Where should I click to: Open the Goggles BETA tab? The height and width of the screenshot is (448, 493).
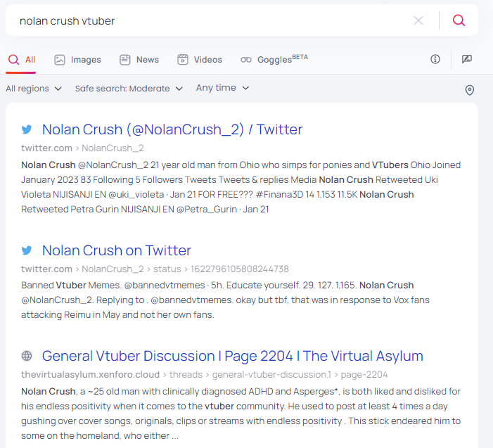274,59
